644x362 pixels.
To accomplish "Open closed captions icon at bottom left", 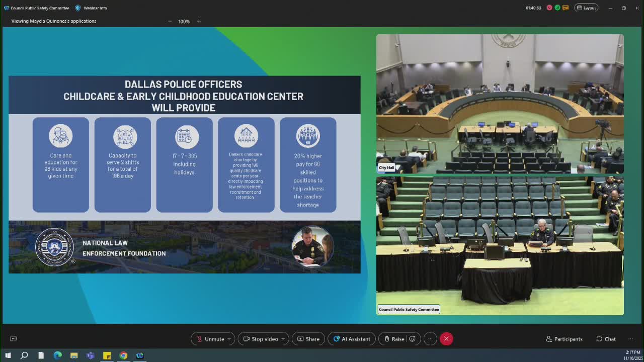I will (x=14, y=339).
